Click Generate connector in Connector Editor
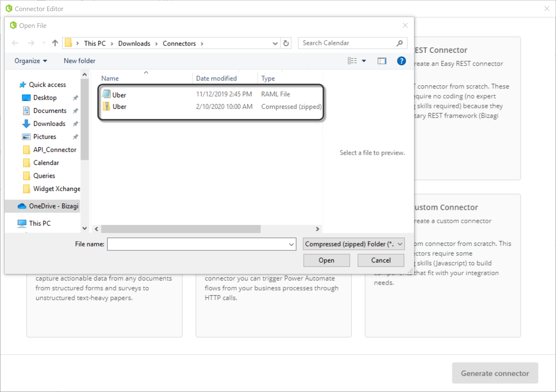This screenshot has height=392, width=556. 495,373
